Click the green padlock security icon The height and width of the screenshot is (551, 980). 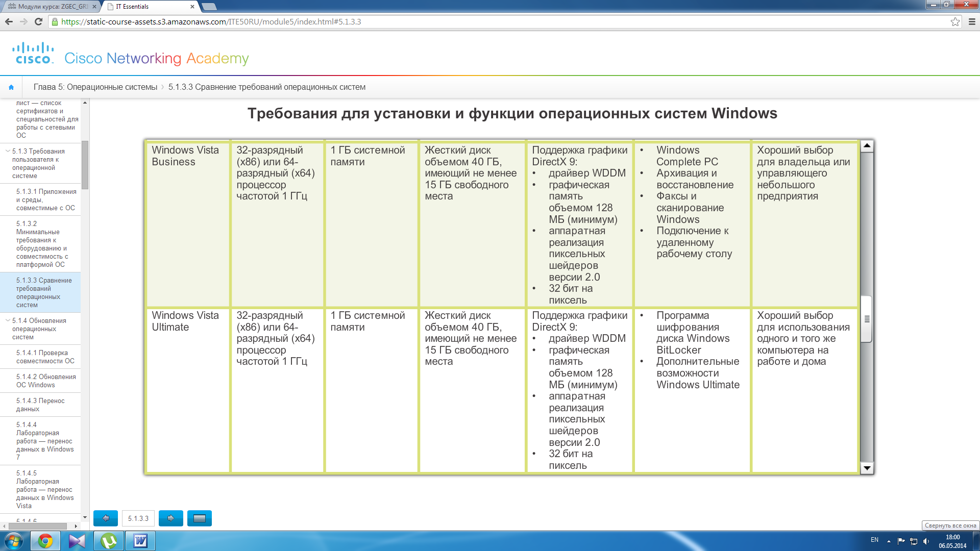click(55, 21)
